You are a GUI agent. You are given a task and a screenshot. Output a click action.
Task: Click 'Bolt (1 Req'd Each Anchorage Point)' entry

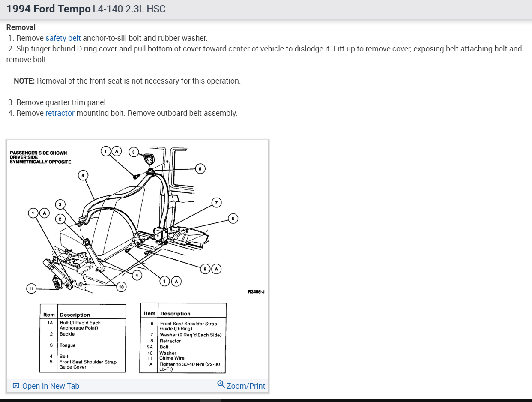click(80, 326)
